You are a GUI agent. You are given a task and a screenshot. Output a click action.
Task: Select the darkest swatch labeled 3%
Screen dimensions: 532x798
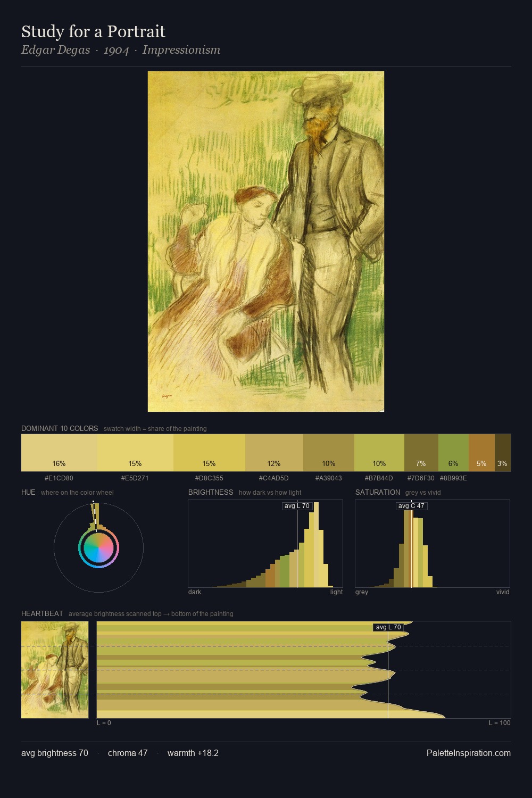pyautogui.click(x=503, y=453)
